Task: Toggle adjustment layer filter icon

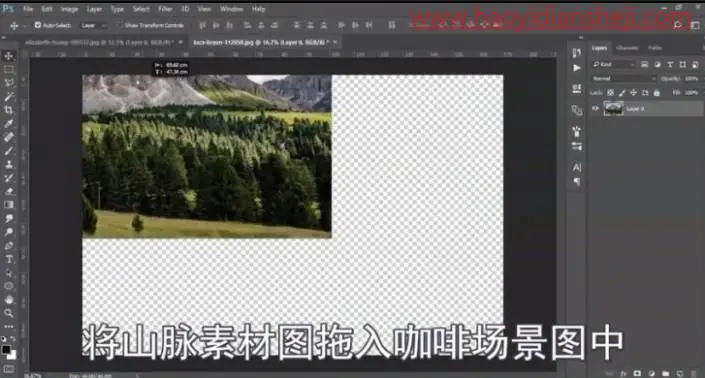Action: (657, 65)
